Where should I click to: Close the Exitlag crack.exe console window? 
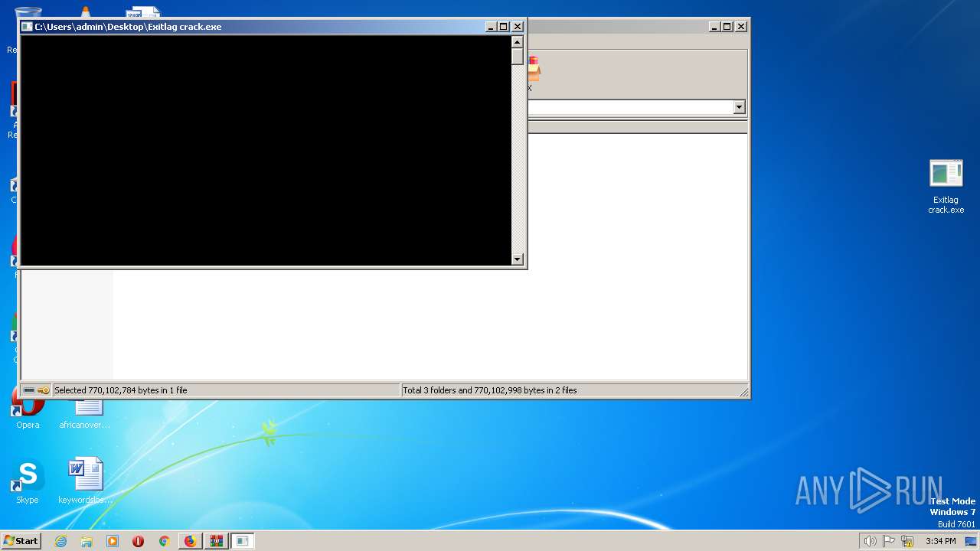pyautogui.click(x=518, y=27)
